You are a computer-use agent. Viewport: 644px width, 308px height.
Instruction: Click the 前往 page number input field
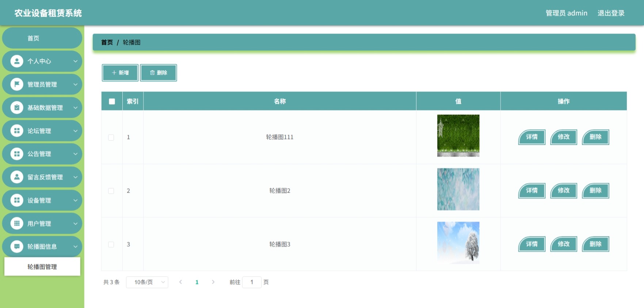[x=252, y=282]
